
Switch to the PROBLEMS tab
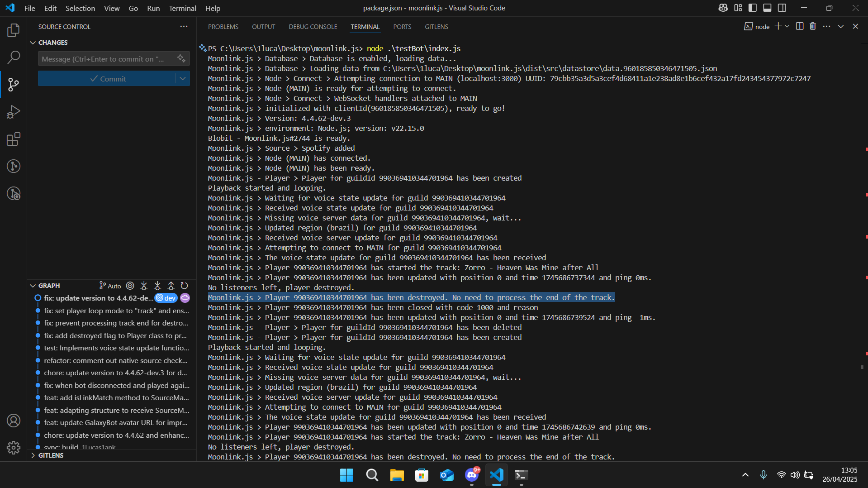(x=223, y=27)
